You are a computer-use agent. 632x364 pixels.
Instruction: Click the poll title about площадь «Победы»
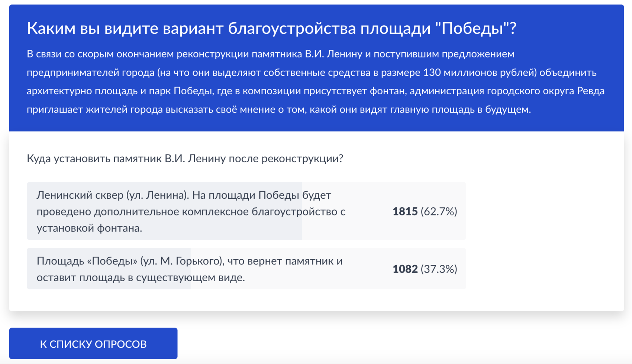coord(271,27)
